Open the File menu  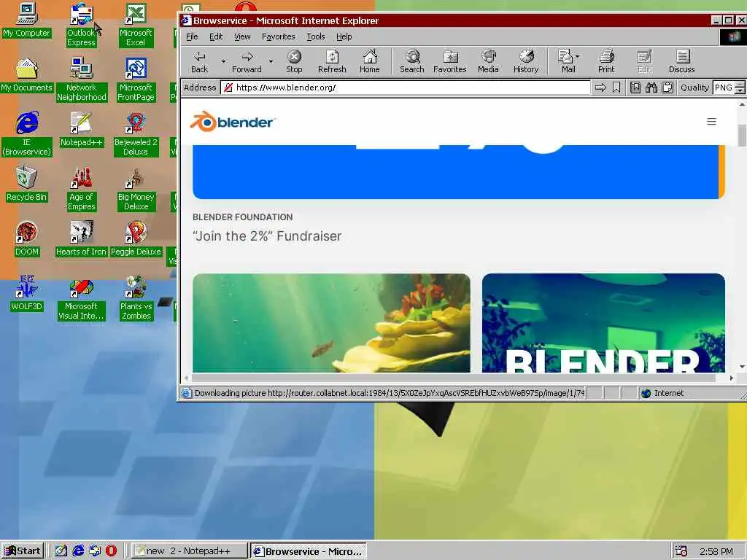192,36
